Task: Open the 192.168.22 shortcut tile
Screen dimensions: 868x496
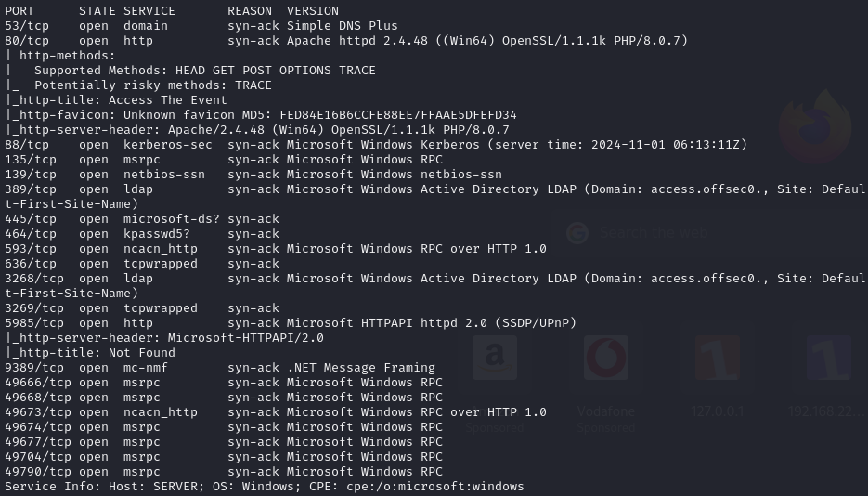Action: (x=828, y=359)
